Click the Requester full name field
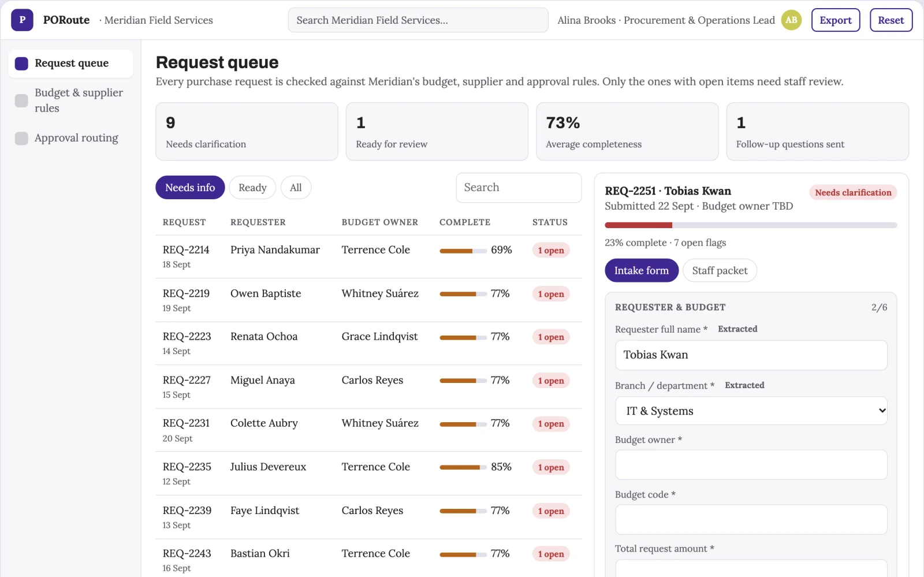The image size is (924, 577). coord(751,355)
